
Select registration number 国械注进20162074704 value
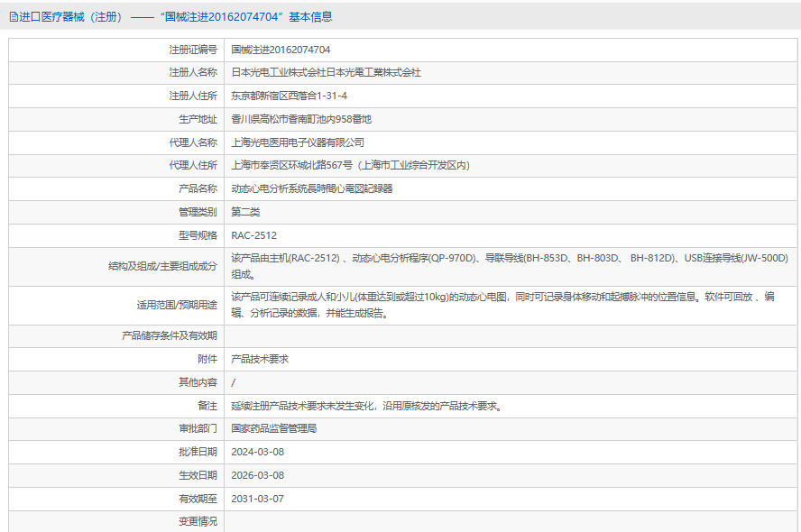[281, 50]
